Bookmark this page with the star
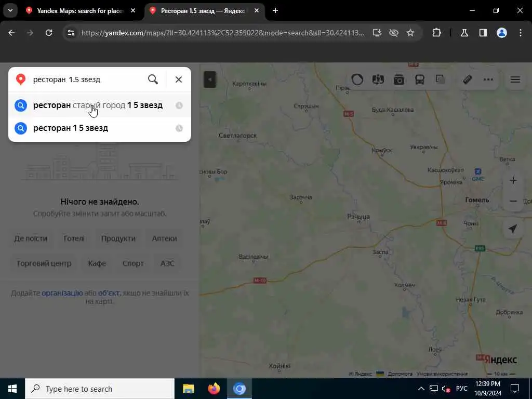This screenshot has height=399, width=532. (410, 33)
